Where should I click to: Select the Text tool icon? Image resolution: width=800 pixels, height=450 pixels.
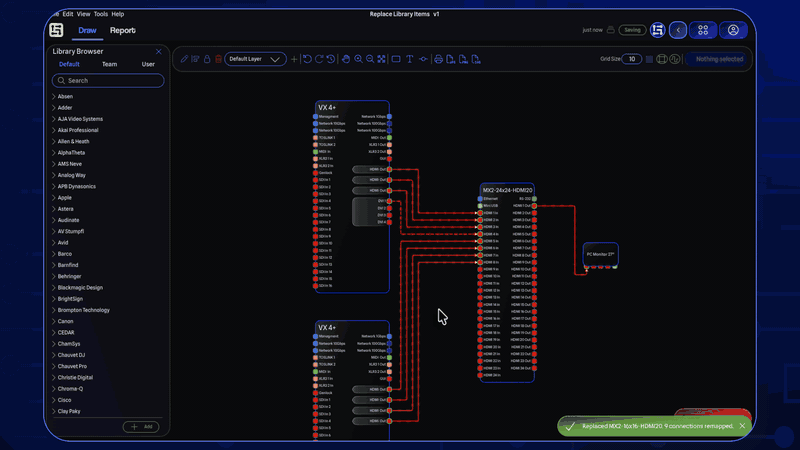(x=409, y=59)
